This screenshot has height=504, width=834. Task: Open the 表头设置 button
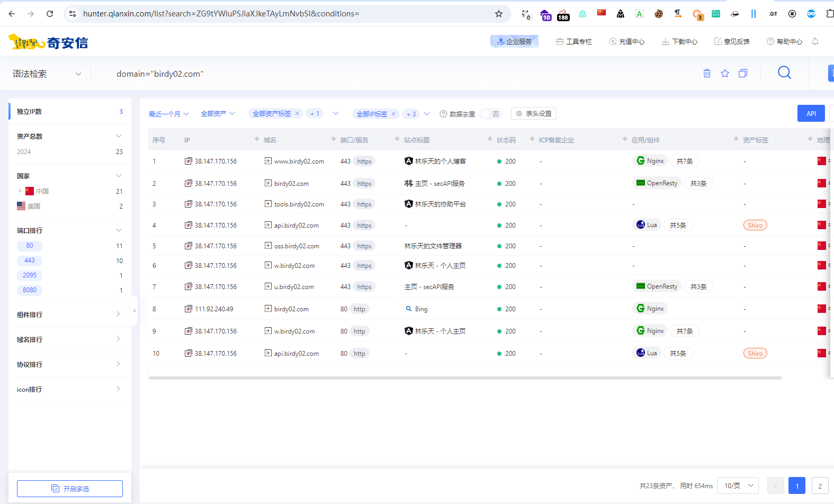pos(534,114)
